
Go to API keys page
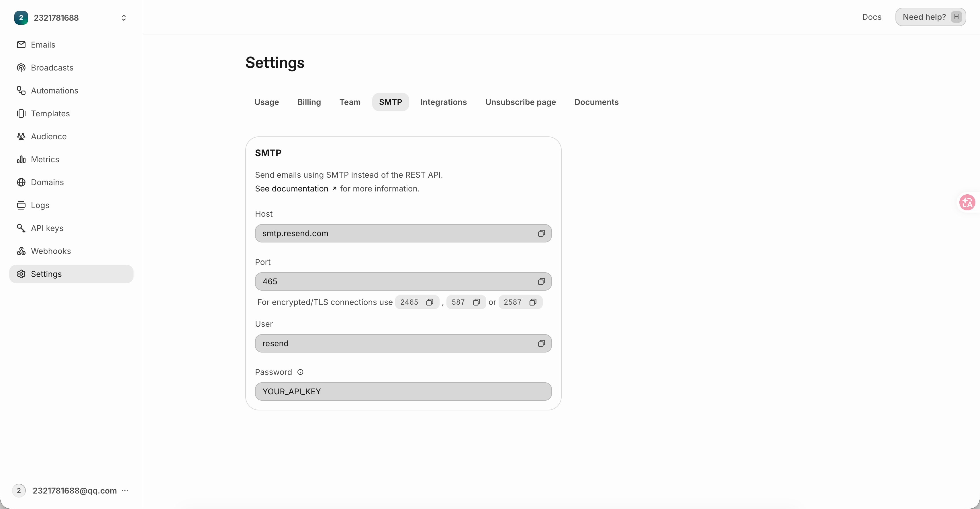(x=71, y=228)
